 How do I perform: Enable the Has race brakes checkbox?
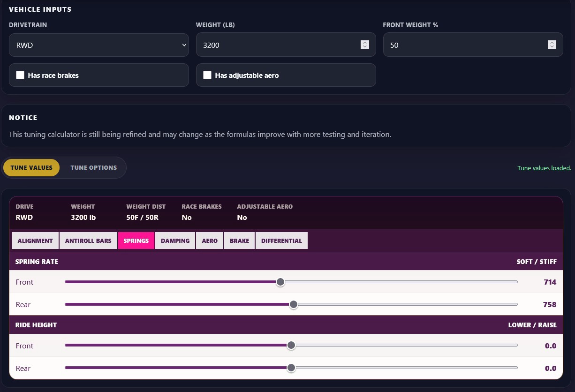(x=20, y=75)
